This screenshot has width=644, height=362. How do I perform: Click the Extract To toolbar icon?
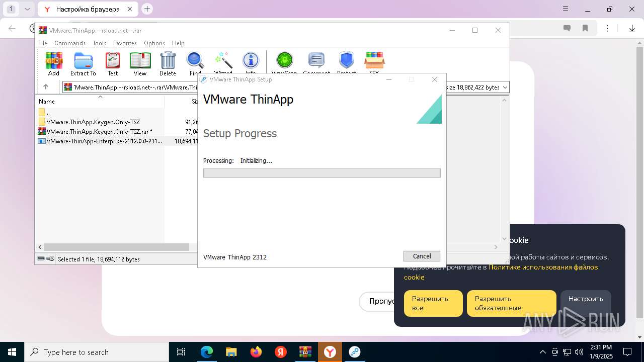click(83, 64)
